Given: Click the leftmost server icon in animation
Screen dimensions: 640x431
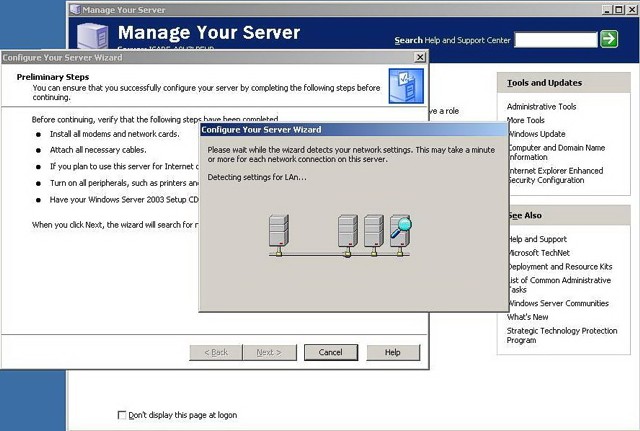Looking at the screenshot, I should [279, 235].
